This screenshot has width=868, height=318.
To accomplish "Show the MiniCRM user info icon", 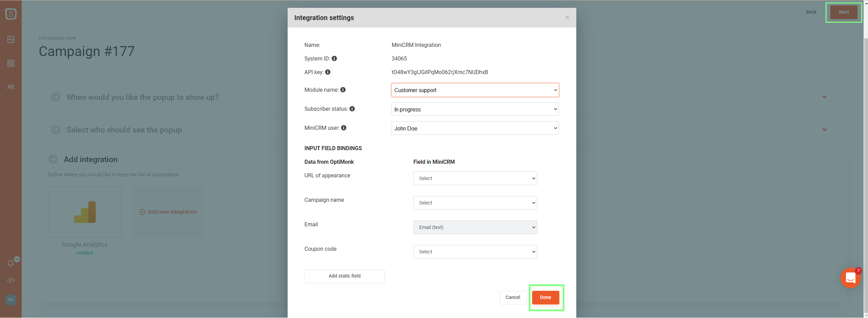I will click(x=344, y=128).
